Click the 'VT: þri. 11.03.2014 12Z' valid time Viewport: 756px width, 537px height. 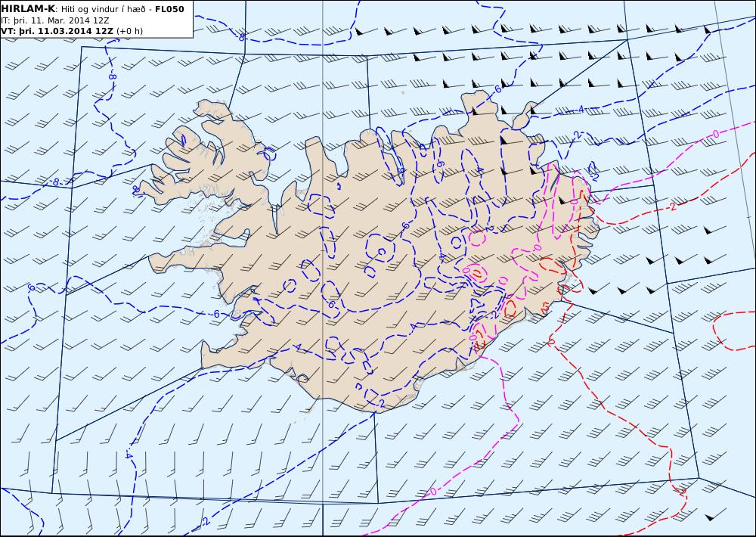[57, 31]
